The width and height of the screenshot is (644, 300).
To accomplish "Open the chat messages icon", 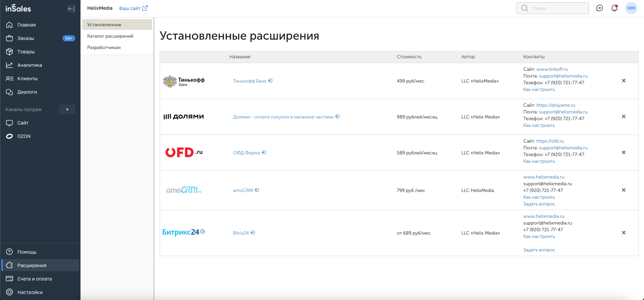I will pos(599,8).
